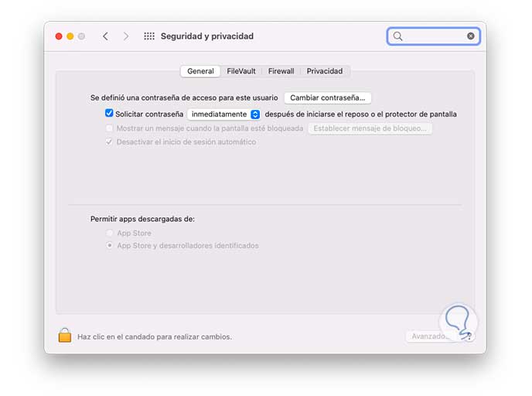Select App Store y desarrolladores identificados
The image size is (532, 396).
point(110,246)
